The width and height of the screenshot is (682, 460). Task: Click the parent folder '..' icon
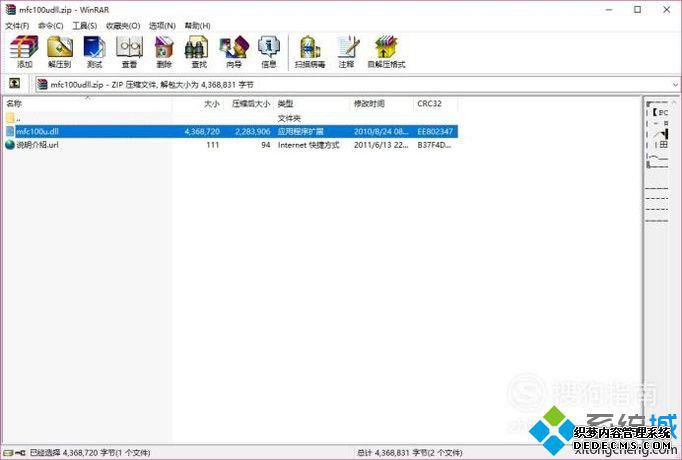(x=10, y=118)
